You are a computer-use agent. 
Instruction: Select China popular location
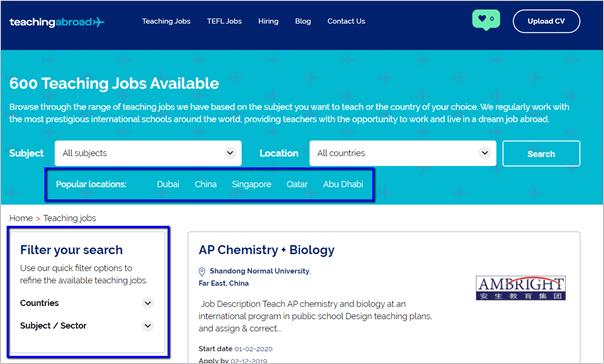pyautogui.click(x=205, y=184)
